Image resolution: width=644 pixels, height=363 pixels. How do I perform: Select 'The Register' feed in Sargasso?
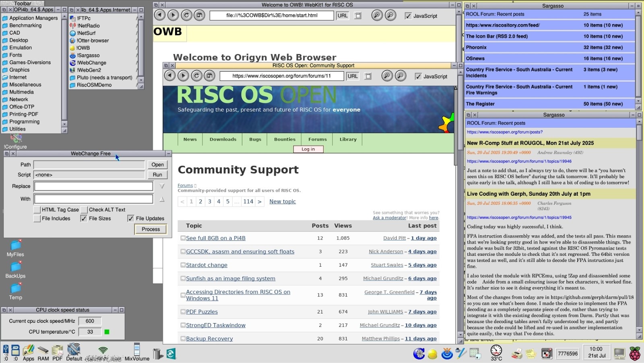(549, 104)
